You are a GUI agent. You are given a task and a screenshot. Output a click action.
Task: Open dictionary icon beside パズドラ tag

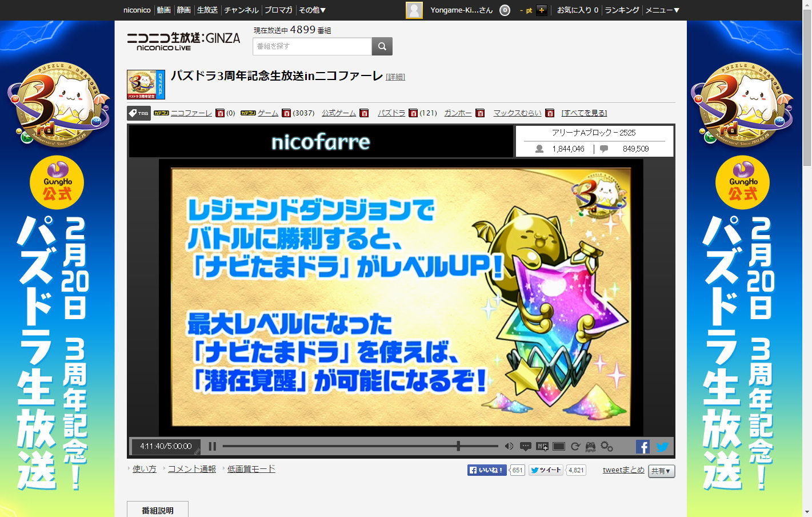413,113
